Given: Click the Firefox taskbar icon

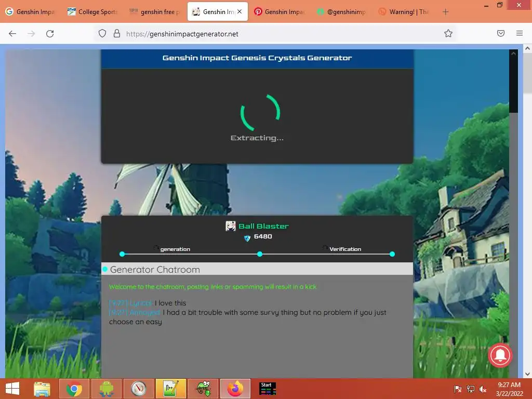Looking at the screenshot, I should [235, 389].
